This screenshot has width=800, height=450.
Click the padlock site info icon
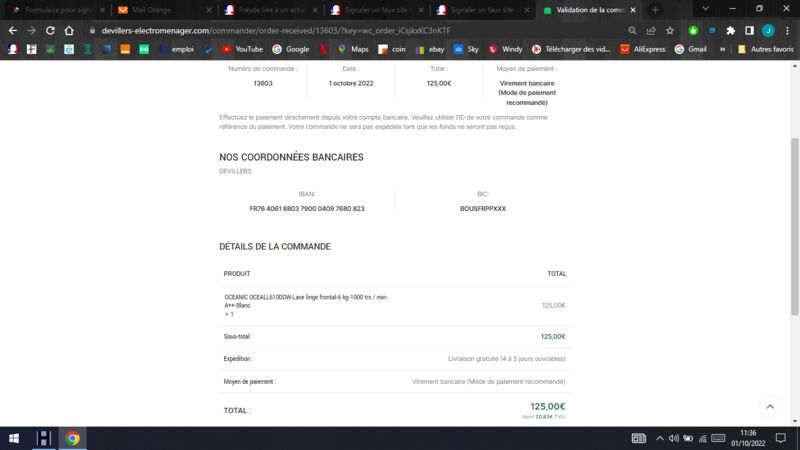[x=92, y=31]
